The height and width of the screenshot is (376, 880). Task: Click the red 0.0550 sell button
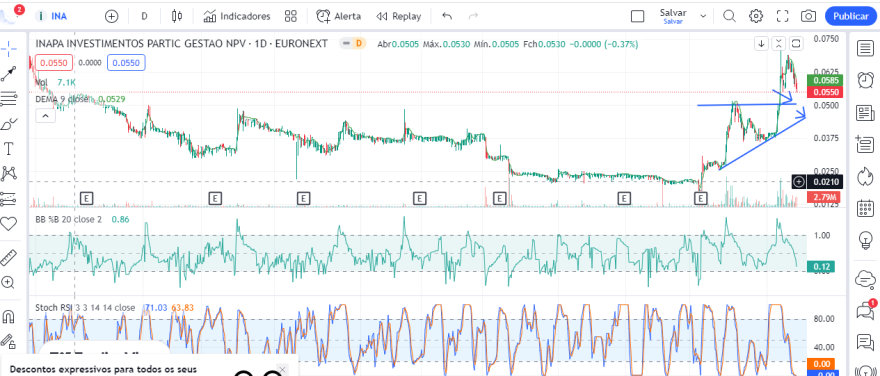pyautogui.click(x=54, y=63)
